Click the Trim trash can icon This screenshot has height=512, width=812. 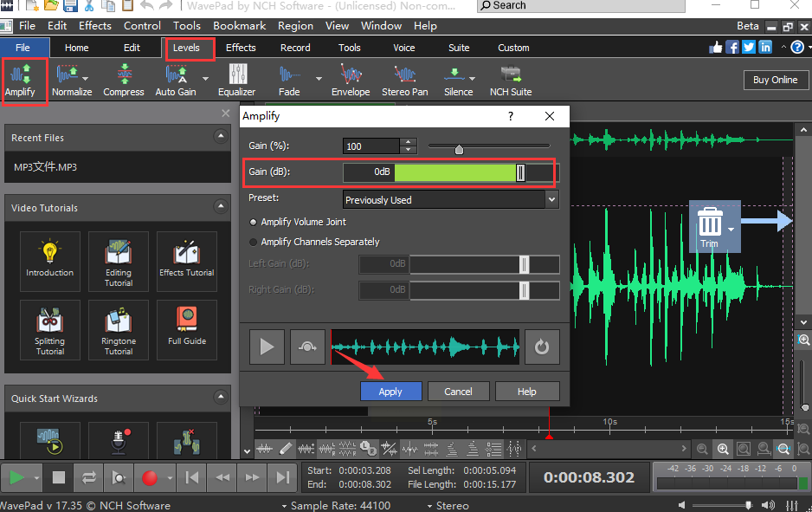pyautogui.click(x=709, y=224)
